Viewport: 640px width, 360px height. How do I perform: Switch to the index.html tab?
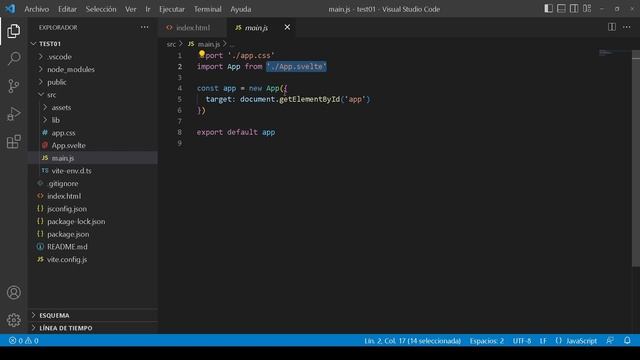[x=193, y=27]
